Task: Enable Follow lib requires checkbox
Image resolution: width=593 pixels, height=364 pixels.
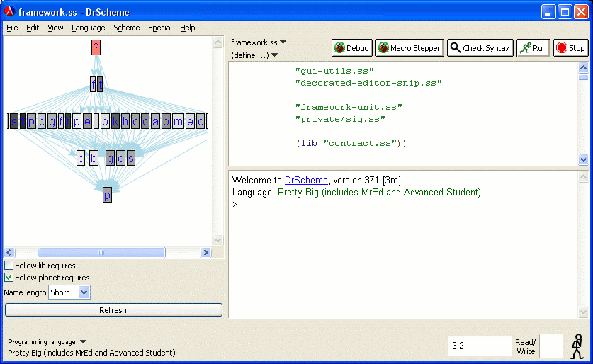Action: tap(9, 266)
